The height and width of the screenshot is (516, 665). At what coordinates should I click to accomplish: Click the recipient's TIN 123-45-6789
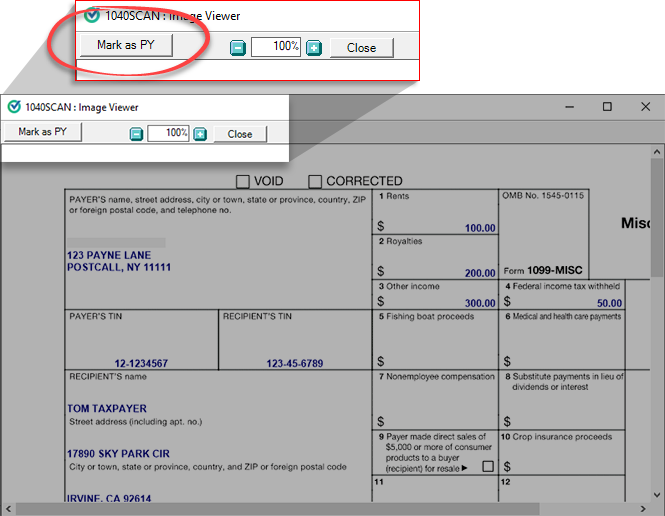[295, 363]
